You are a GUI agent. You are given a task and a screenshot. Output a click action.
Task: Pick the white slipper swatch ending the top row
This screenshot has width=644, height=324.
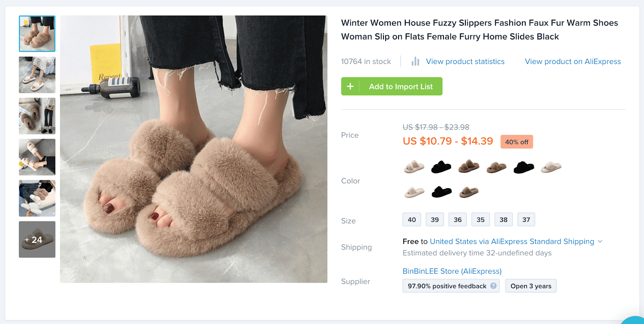(551, 167)
